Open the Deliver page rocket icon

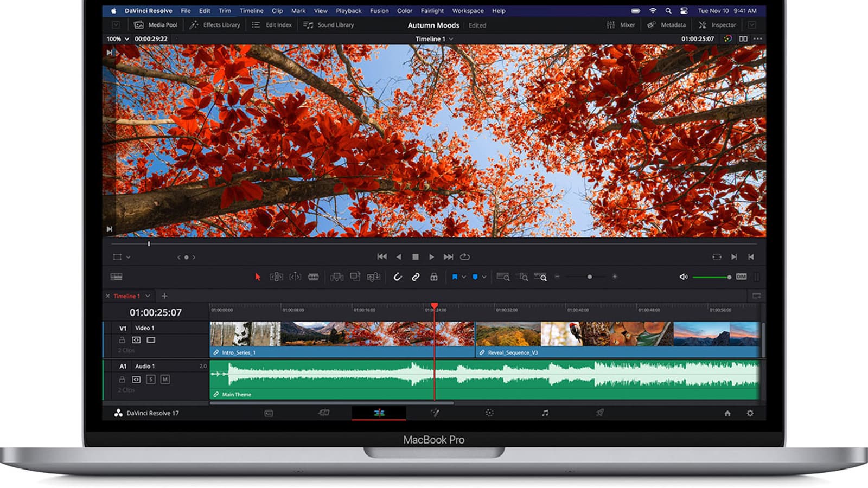(600, 413)
